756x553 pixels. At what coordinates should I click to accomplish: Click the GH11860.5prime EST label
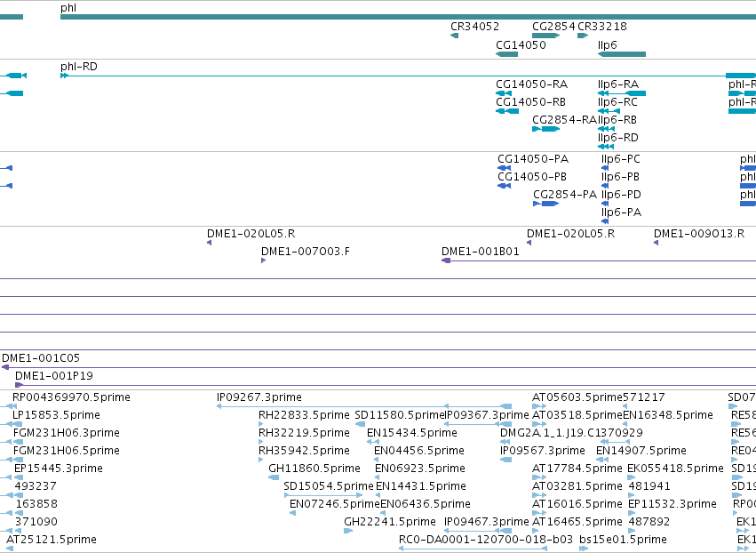point(314,469)
